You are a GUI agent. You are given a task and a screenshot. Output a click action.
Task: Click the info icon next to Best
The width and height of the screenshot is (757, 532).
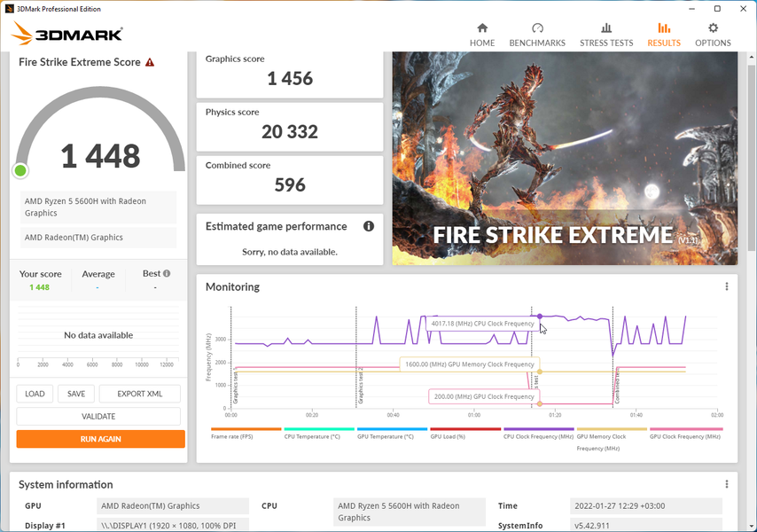pyautogui.click(x=167, y=273)
